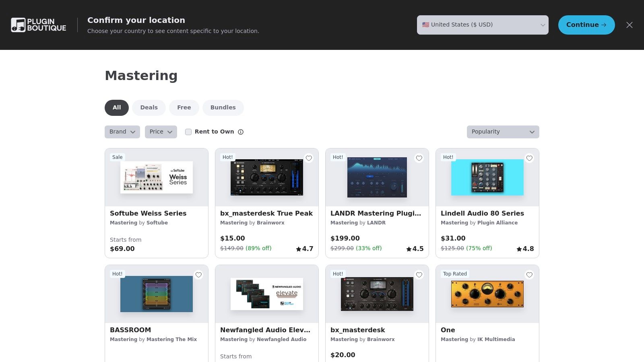Switch to the Free tab
This screenshot has width=644, height=362.
[184, 108]
